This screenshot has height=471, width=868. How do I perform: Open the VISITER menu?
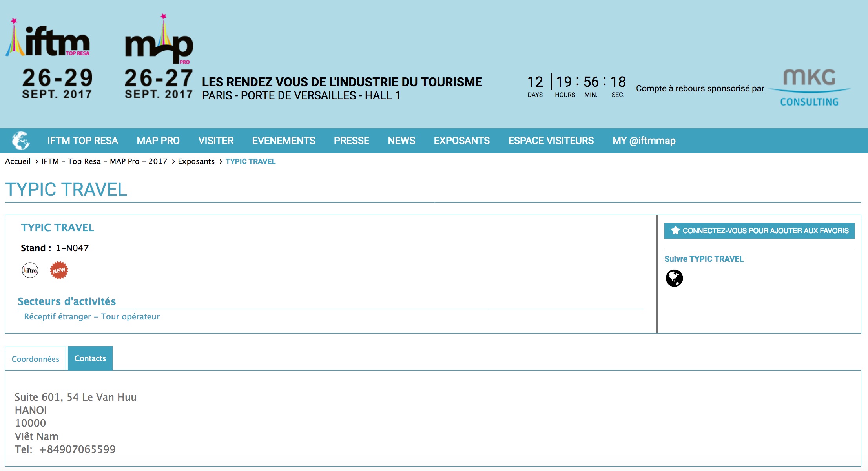tap(216, 141)
